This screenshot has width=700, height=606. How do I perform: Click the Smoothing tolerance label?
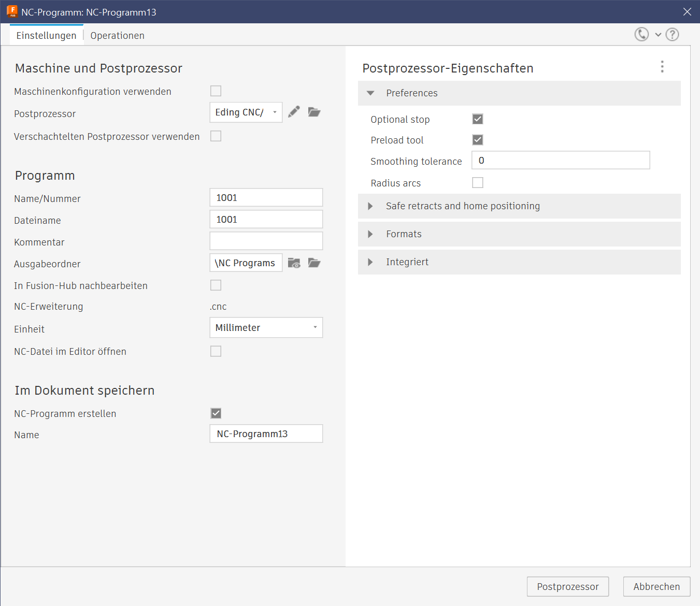[x=416, y=162]
